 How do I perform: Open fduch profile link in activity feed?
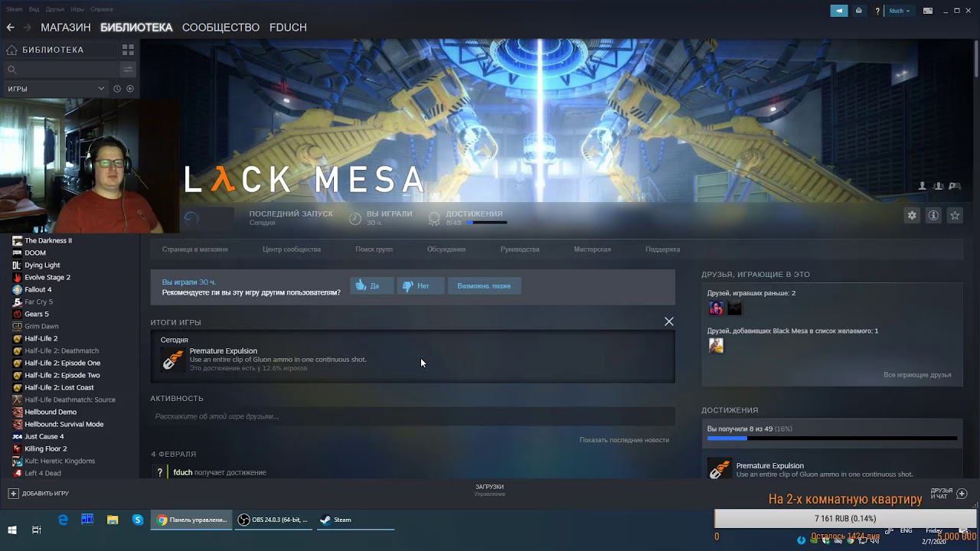182,472
